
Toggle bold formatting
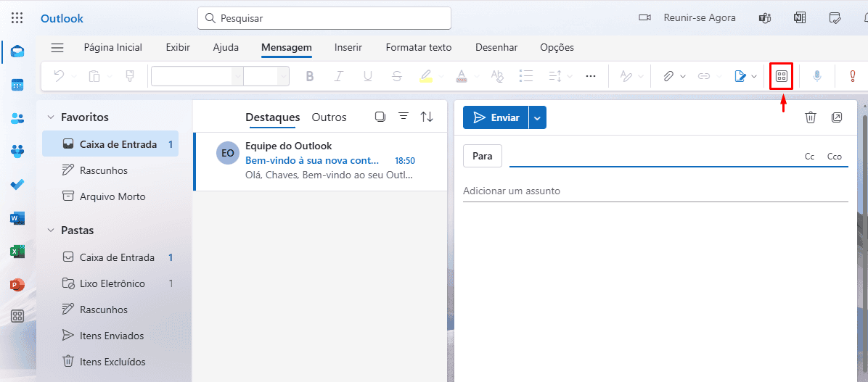click(310, 76)
